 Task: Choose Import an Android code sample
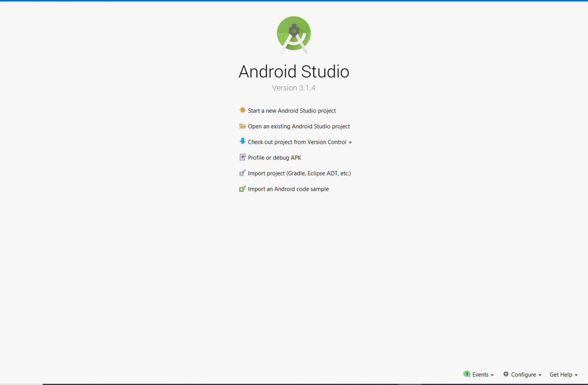[x=288, y=189]
